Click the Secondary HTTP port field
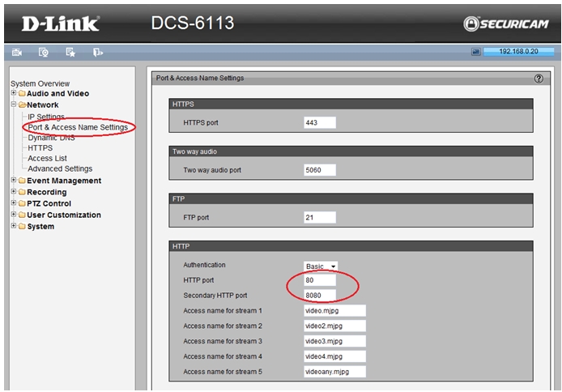Screen dimensions: 562x392 [x=319, y=295]
